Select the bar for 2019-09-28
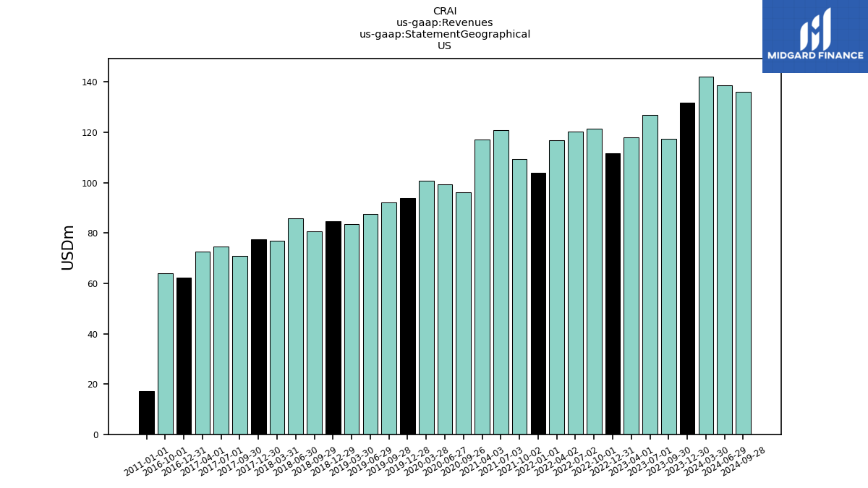 389,318
